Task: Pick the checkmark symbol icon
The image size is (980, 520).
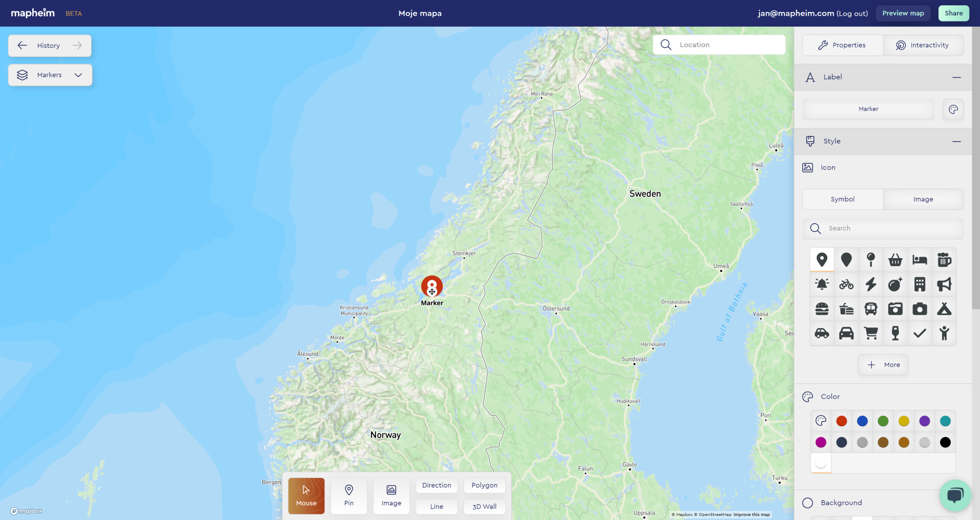Action: (920, 333)
